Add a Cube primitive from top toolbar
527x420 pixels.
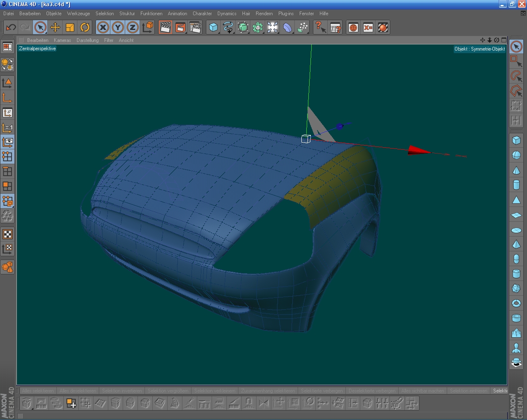tap(213, 28)
